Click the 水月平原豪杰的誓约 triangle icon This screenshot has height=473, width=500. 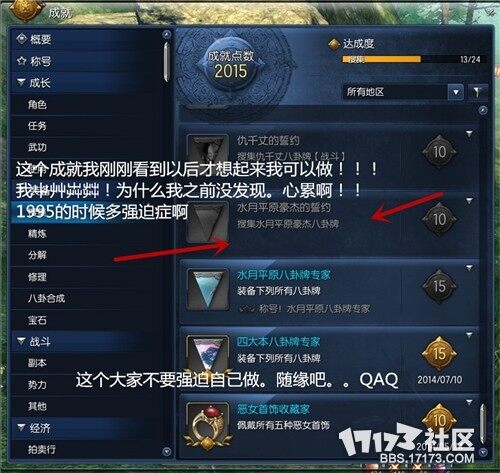point(208,222)
